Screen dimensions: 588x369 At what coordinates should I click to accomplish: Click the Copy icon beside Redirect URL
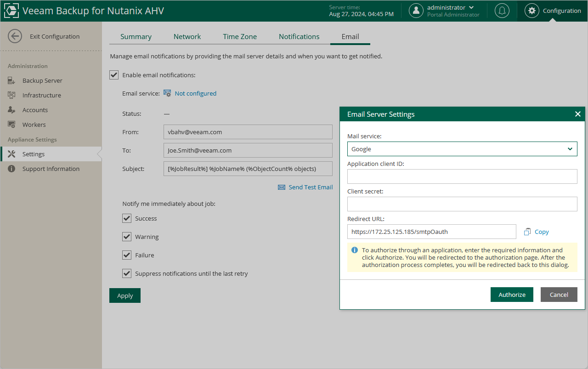[527, 232]
